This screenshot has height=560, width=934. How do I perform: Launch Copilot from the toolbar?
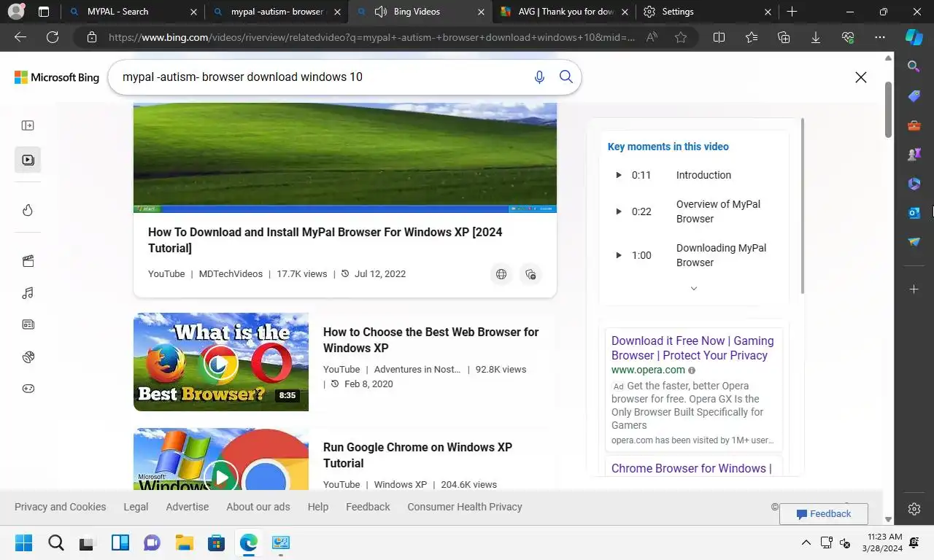tap(914, 37)
